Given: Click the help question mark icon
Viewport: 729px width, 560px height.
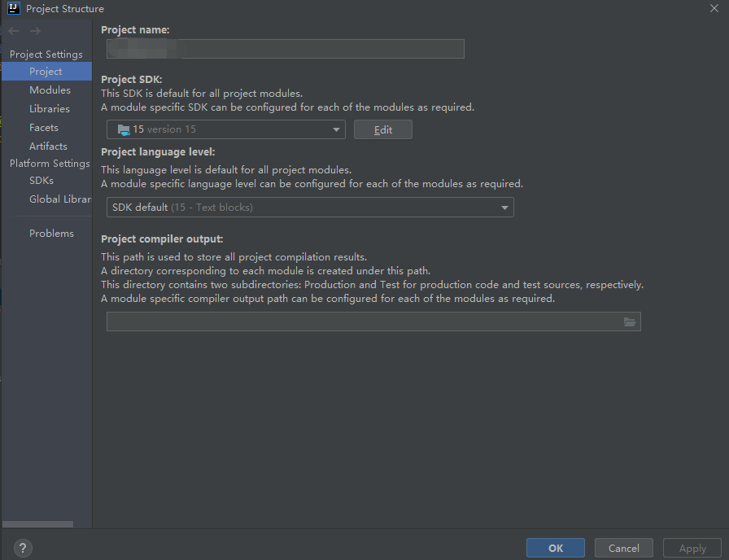Looking at the screenshot, I should click(23, 548).
